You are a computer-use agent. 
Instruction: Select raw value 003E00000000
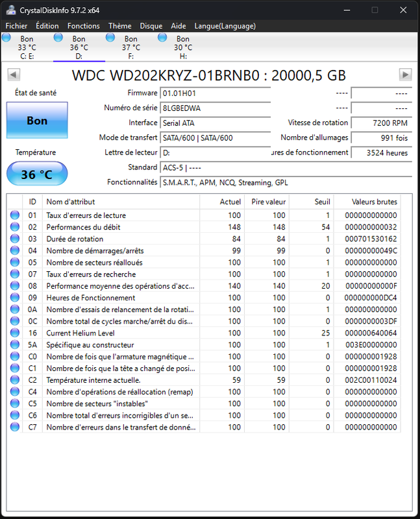pyautogui.click(x=371, y=345)
